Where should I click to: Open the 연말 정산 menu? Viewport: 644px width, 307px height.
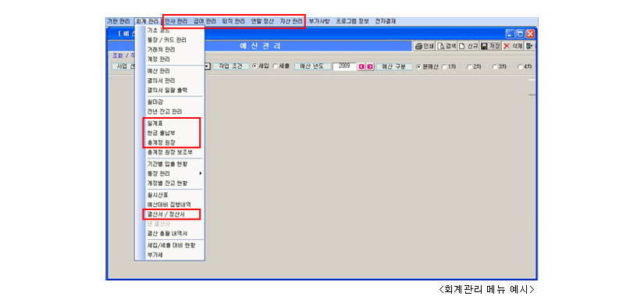click(262, 21)
